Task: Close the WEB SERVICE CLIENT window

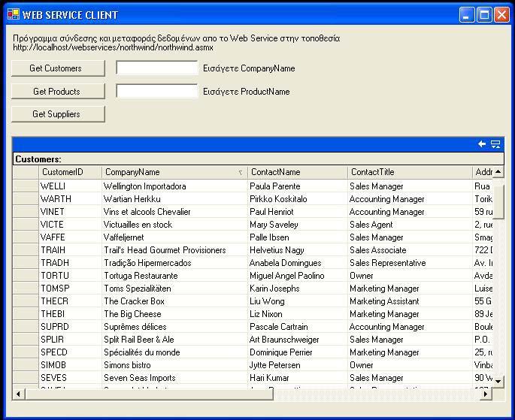Action: [x=502, y=15]
